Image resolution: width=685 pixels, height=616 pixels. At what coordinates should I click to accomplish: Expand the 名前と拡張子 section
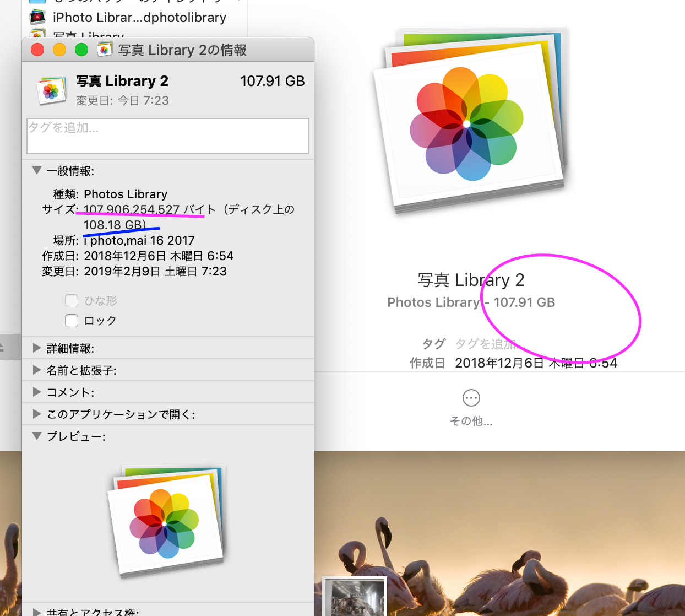37,370
